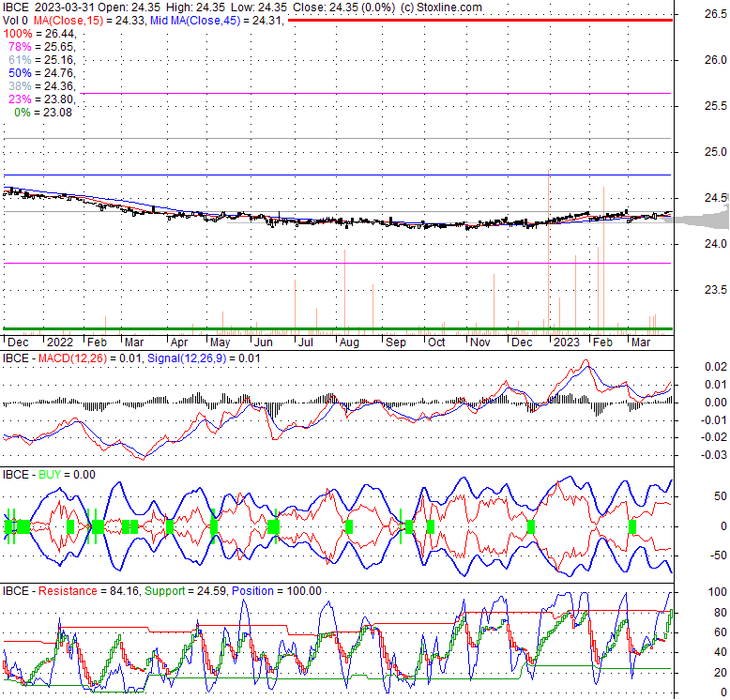Screen dimensions: 730x700
Task: Click the '(c) Stoxline.com' credit text
Action: pos(441,8)
